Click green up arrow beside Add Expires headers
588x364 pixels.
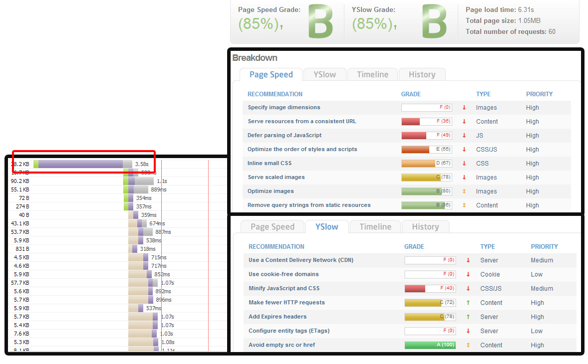click(468, 317)
